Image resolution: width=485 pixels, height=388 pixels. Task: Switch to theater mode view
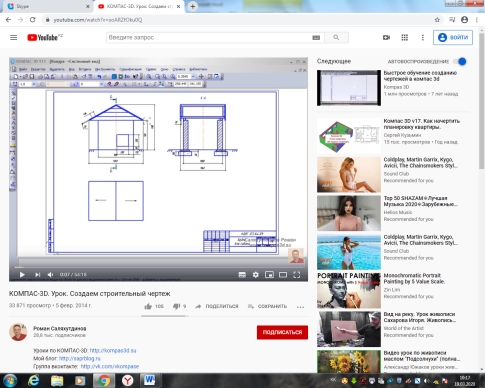pyautogui.click(x=283, y=275)
